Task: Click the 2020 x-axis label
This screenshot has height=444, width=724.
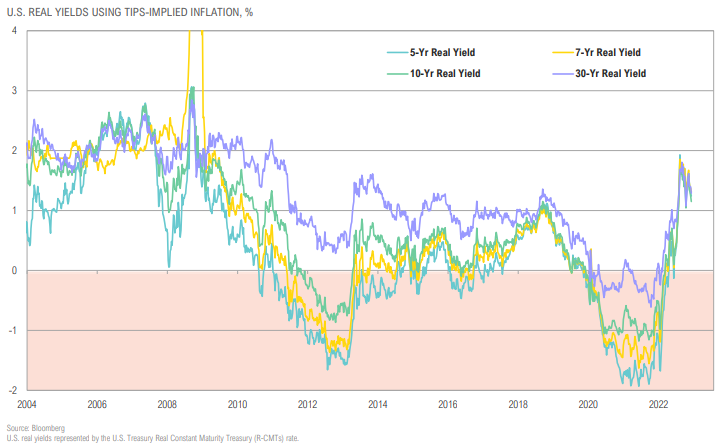Action: click(589, 404)
